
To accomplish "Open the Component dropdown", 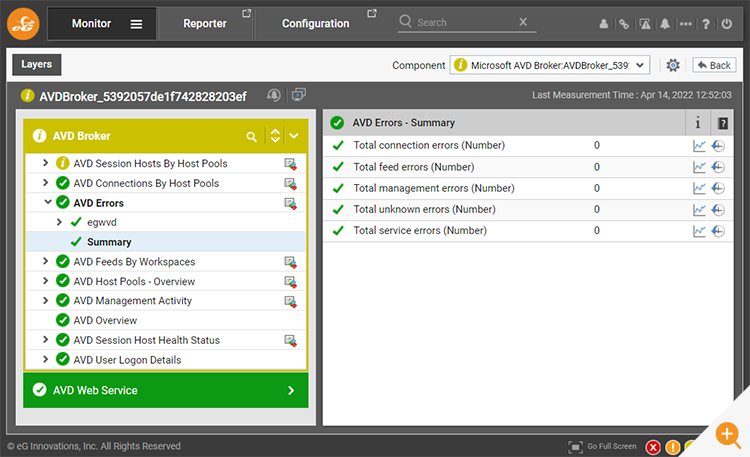I will click(x=550, y=65).
